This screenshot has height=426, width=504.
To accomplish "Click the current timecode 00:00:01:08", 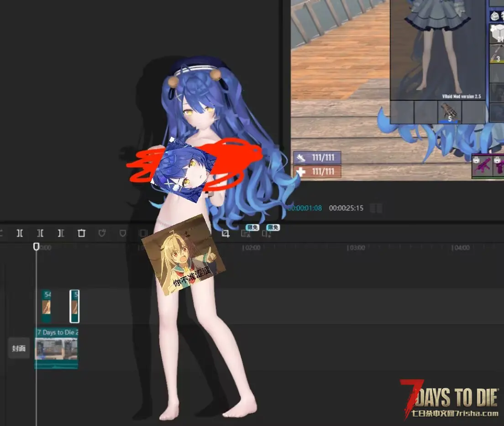I will coord(305,208).
